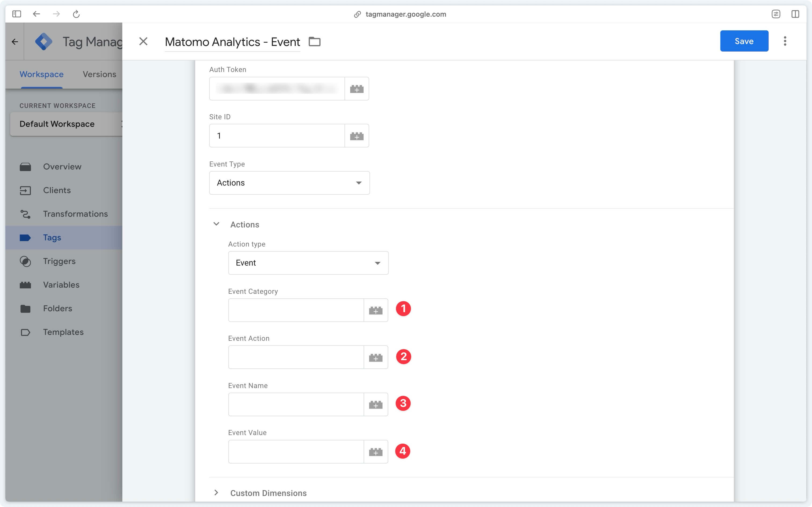Click the variable picker icon for Event Category
The height and width of the screenshot is (507, 812).
click(x=375, y=310)
